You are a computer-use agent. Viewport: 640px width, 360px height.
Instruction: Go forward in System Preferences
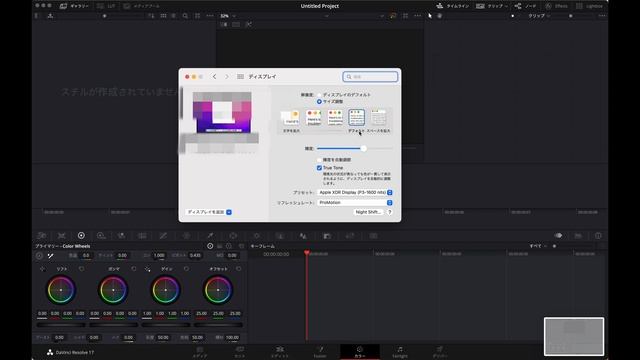pos(227,77)
